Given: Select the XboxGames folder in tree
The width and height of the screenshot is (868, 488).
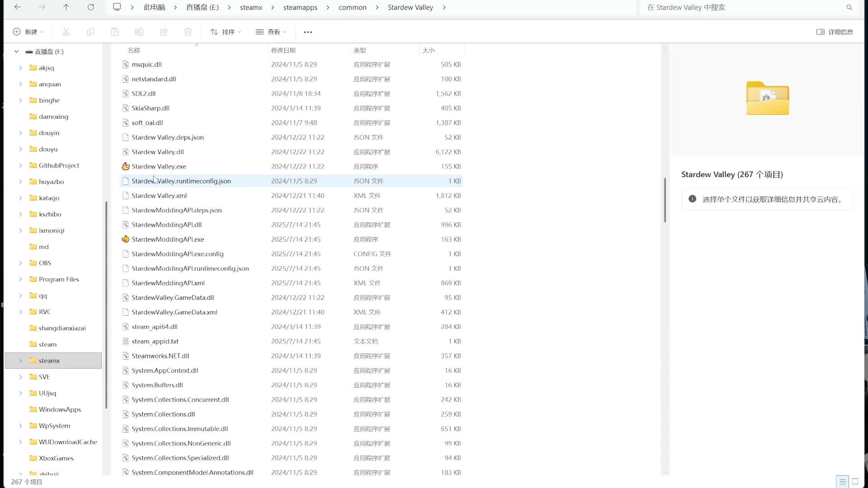Looking at the screenshot, I should point(56,458).
